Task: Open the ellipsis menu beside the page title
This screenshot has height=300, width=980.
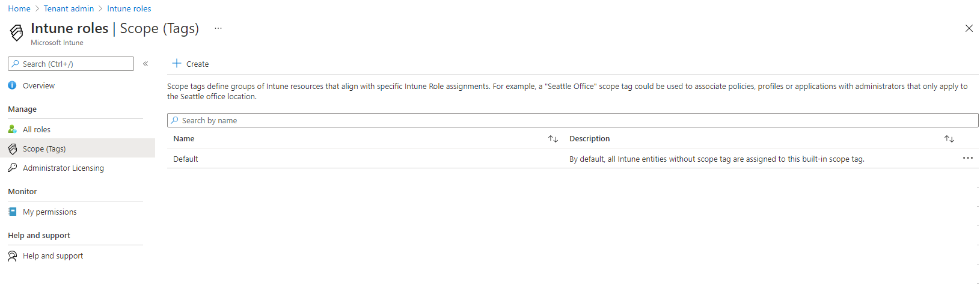Action: coord(218,28)
